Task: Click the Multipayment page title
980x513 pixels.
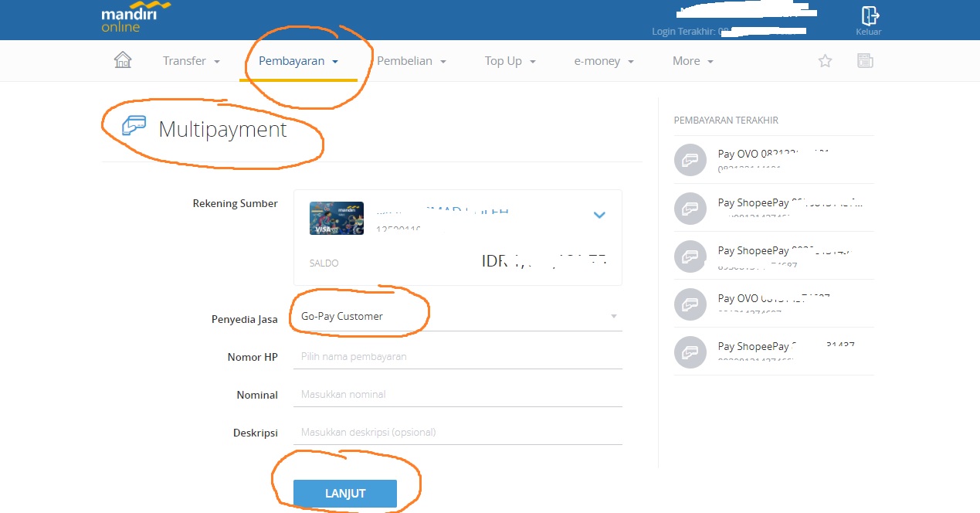Action: 222,129
